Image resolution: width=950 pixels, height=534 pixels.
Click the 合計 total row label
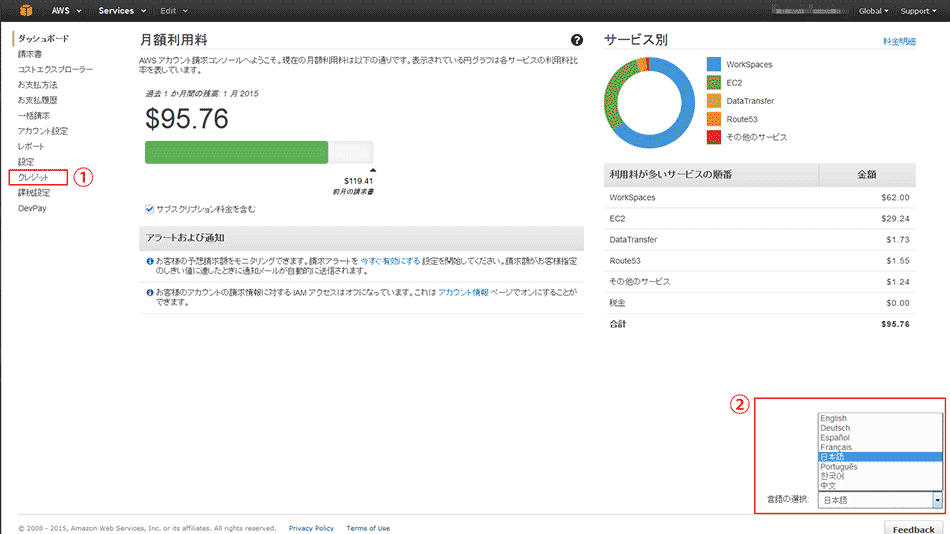pos(618,324)
